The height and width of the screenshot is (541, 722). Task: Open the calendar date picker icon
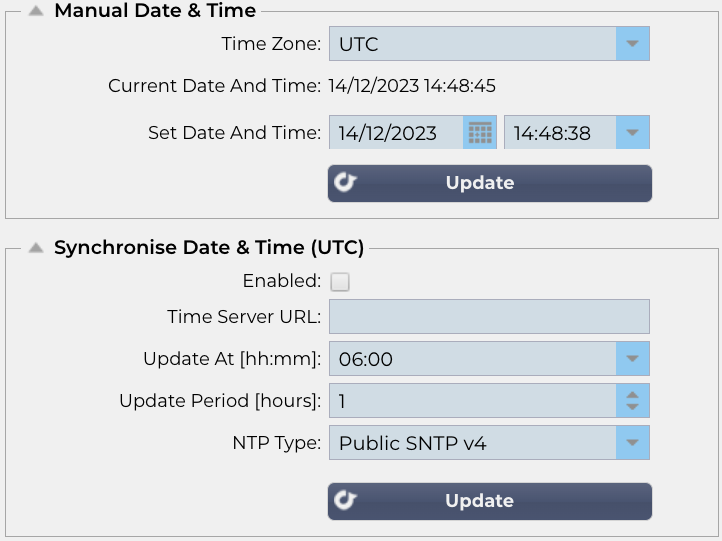pos(481,132)
